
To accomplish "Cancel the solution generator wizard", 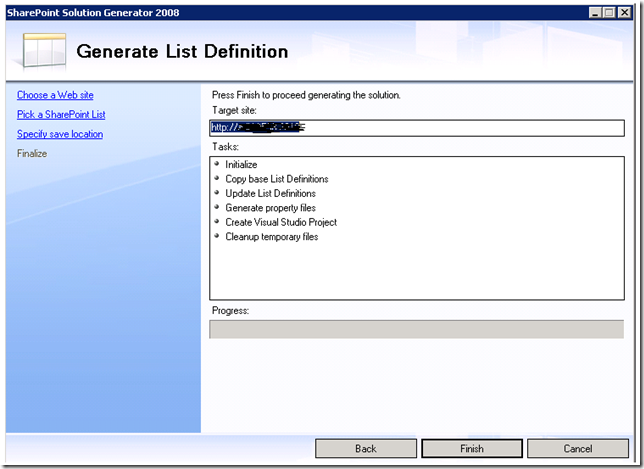I will click(578, 449).
